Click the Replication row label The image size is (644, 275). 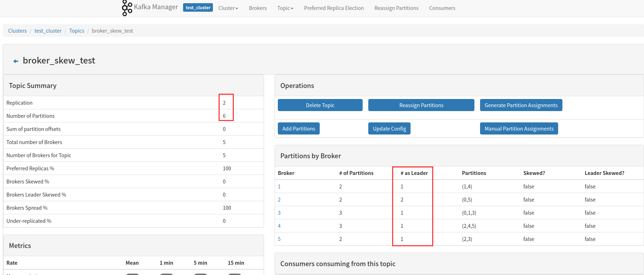coord(20,103)
